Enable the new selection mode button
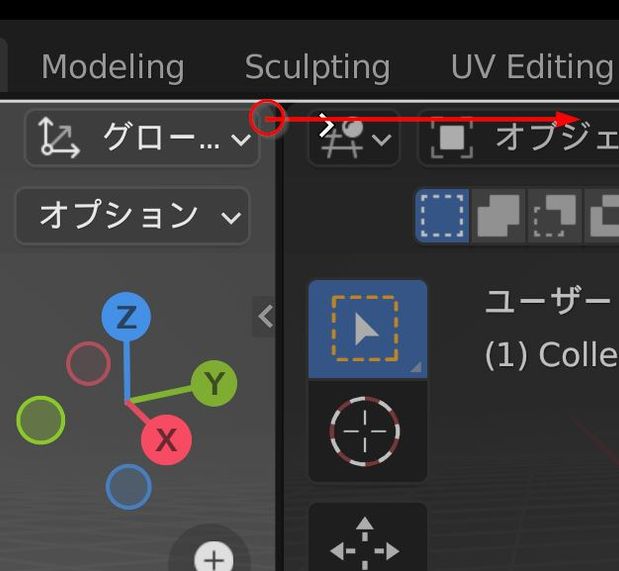619x571 pixels. (442, 216)
